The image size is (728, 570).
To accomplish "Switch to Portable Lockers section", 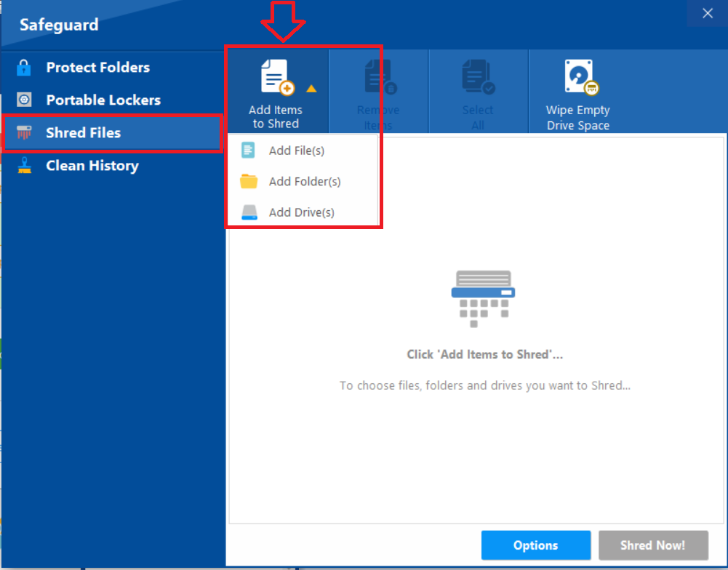I will tap(112, 100).
